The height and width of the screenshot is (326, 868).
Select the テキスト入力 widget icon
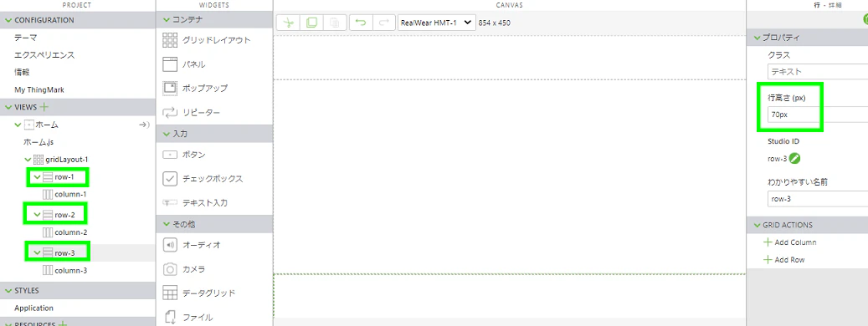point(169,203)
